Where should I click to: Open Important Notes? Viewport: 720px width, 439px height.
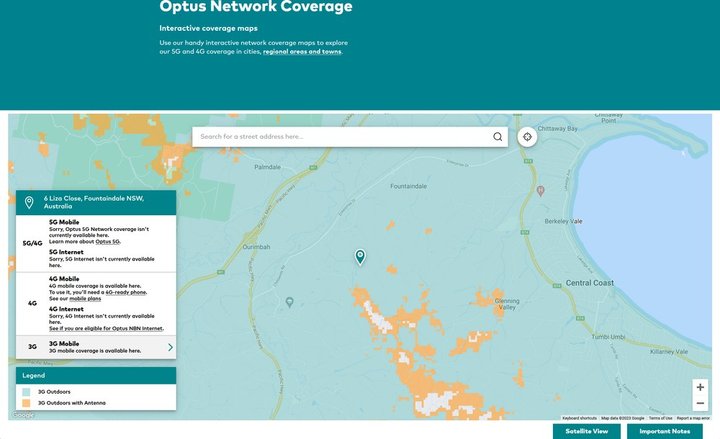point(664,431)
